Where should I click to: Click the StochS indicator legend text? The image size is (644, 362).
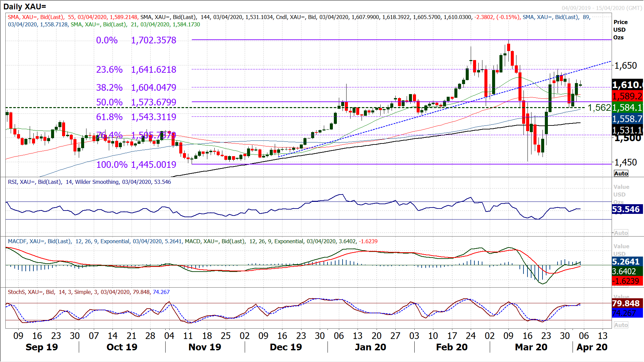[x=88, y=292]
